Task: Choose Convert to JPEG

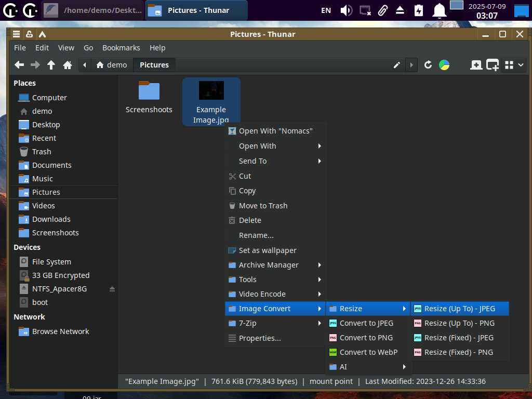Action: coord(368,323)
